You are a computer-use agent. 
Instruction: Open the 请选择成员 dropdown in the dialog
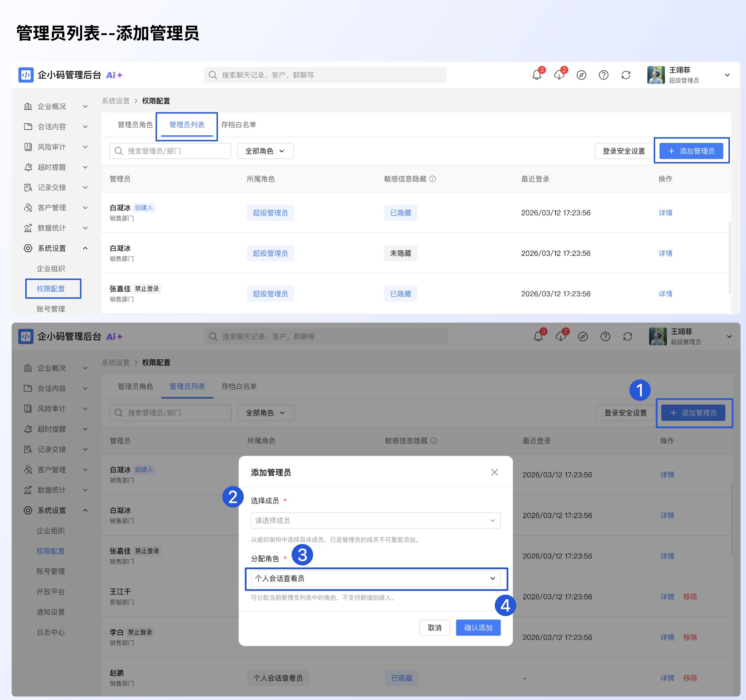[x=375, y=520]
